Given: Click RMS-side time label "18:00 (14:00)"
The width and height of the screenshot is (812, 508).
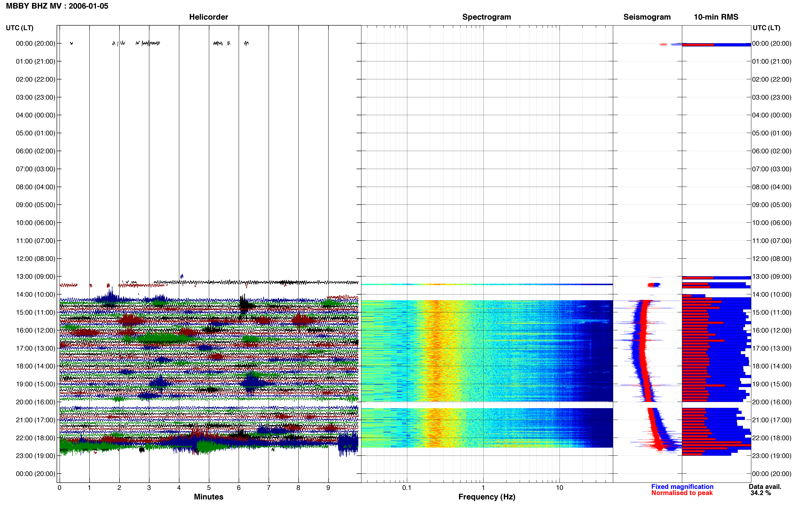Looking at the screenshot, I should click(x=772, y=366).
